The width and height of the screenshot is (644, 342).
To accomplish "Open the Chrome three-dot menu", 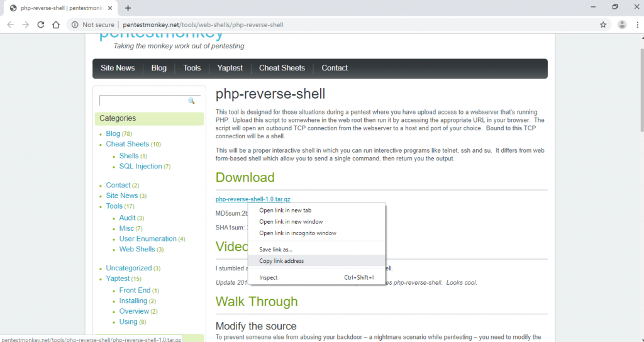I will point(637,25).
